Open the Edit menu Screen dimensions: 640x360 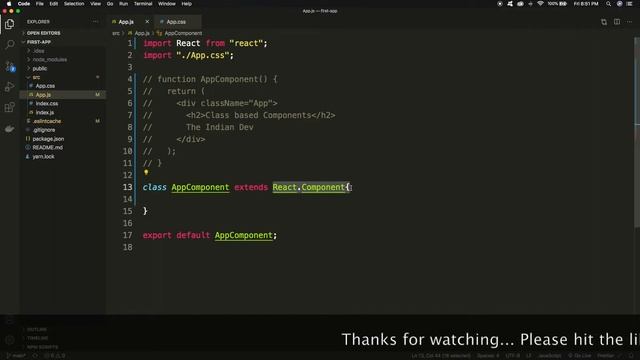coord(53,4)
